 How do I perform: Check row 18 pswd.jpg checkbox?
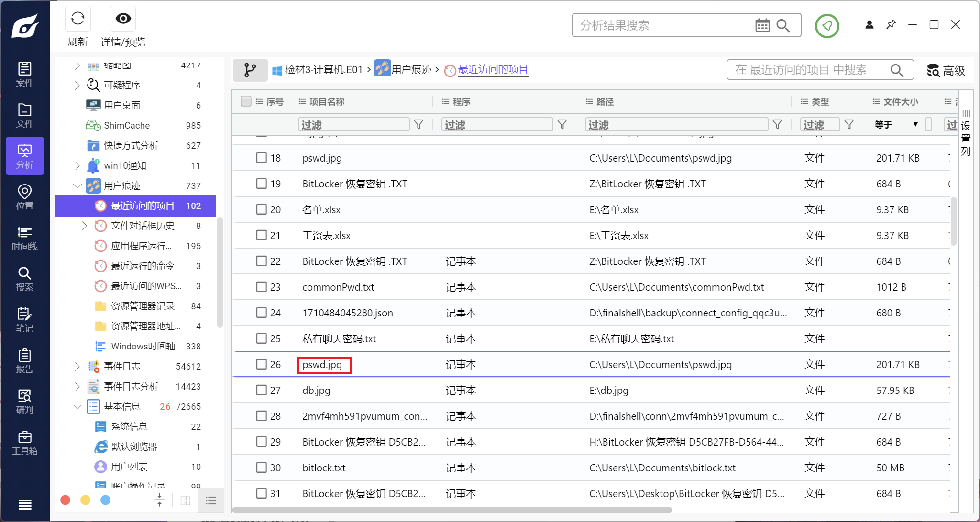tap(261, 158)
